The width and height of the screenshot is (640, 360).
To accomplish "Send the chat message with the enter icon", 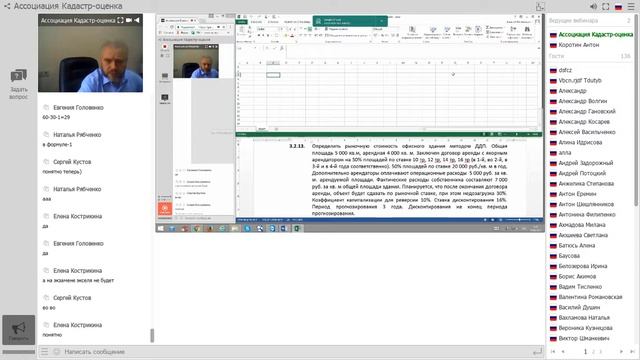I will 538,352.
